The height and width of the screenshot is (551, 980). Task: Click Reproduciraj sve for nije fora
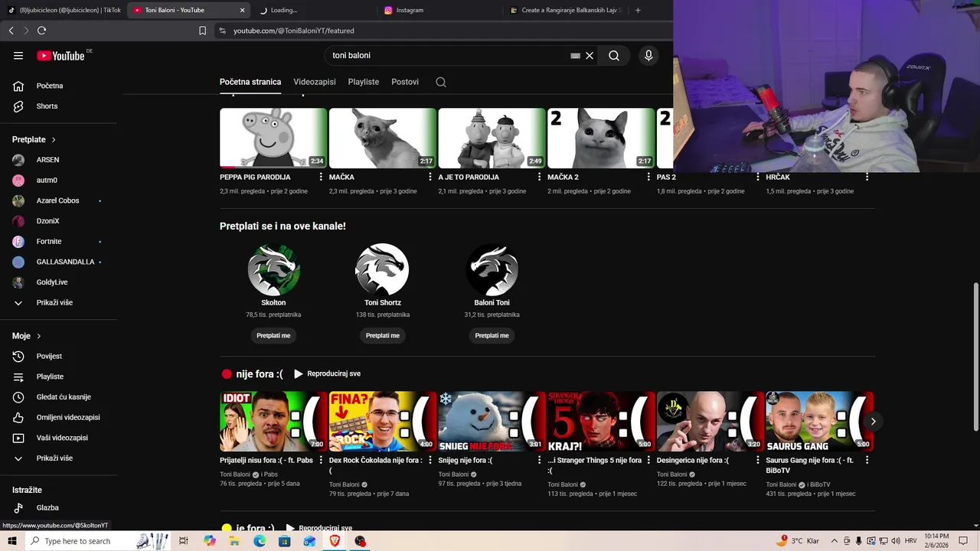327,373
